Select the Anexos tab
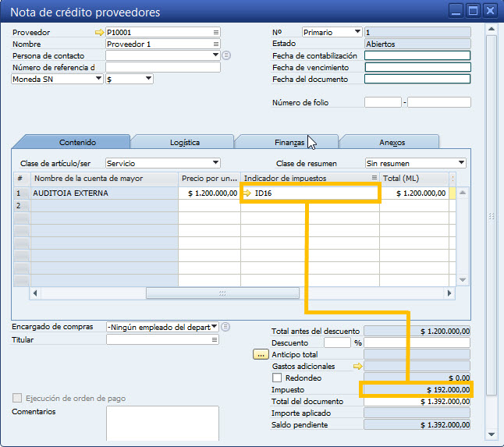 (x=392, y=143)
